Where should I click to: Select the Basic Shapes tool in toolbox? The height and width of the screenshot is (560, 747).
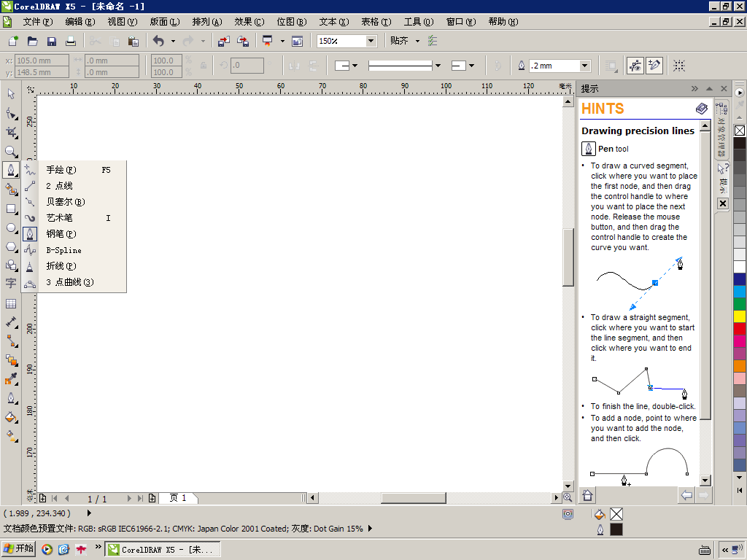pyautogui.click(x=11, y=265)
